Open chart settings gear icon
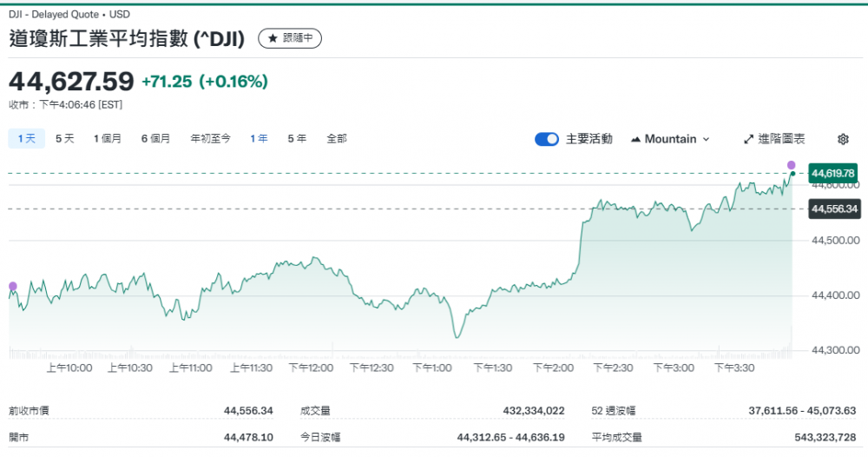Image resolution: width=868 pixels, height=457 pixels. click(843, 139)
